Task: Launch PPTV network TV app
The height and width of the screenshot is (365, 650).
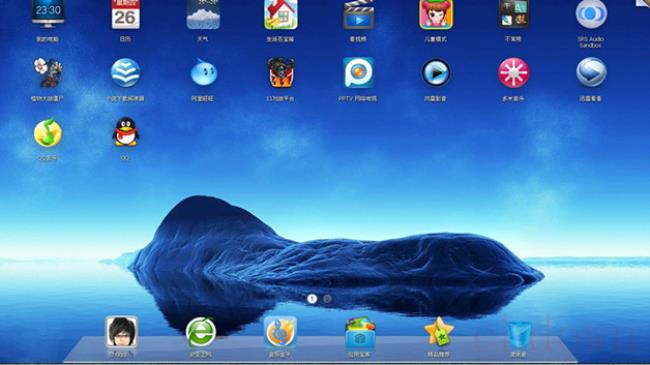Action: [x=358, y=73]
